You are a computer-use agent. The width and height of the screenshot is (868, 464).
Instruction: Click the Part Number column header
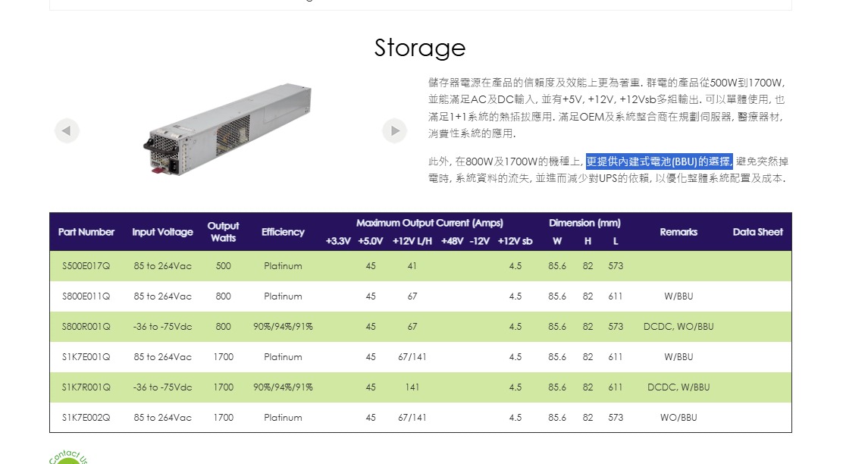86,232
